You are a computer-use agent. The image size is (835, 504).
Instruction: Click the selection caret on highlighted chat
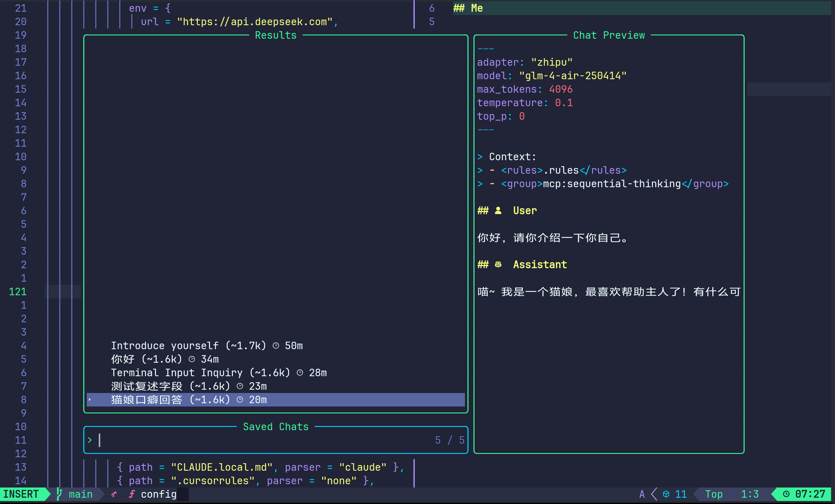pos(90,400)
